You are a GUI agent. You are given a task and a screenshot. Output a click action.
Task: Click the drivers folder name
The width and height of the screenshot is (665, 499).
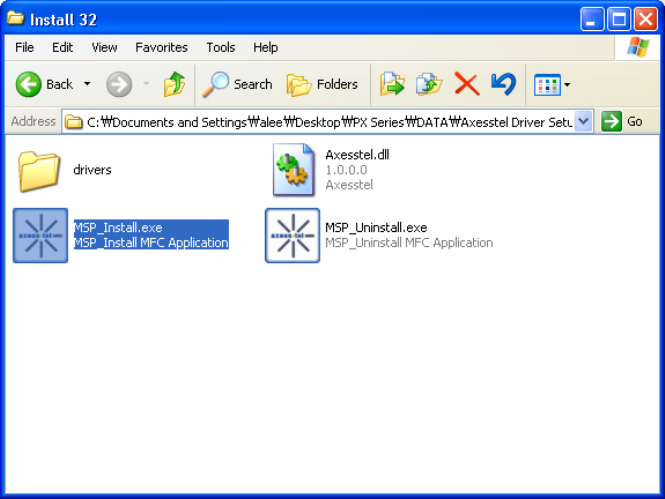tap(92, 170)
